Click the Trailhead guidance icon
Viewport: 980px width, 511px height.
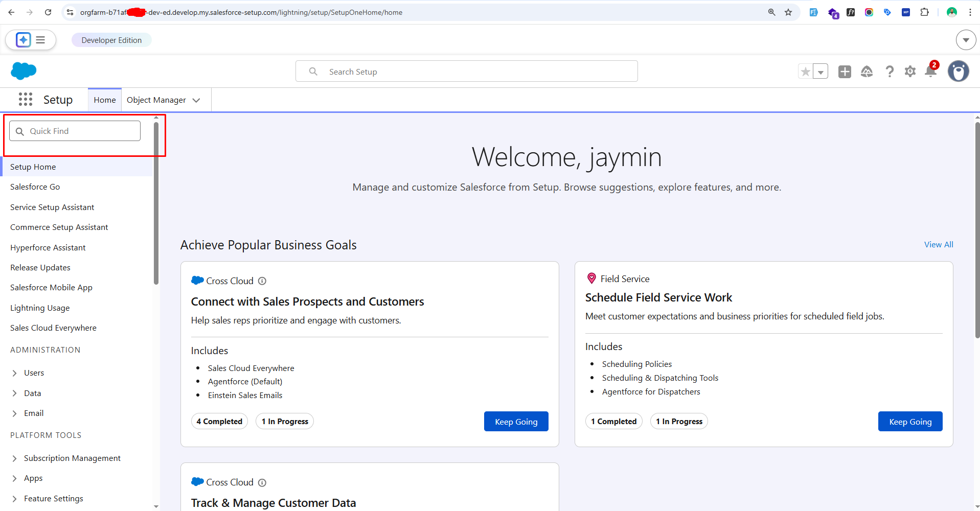pyautogui.click(x=867, y=72)
